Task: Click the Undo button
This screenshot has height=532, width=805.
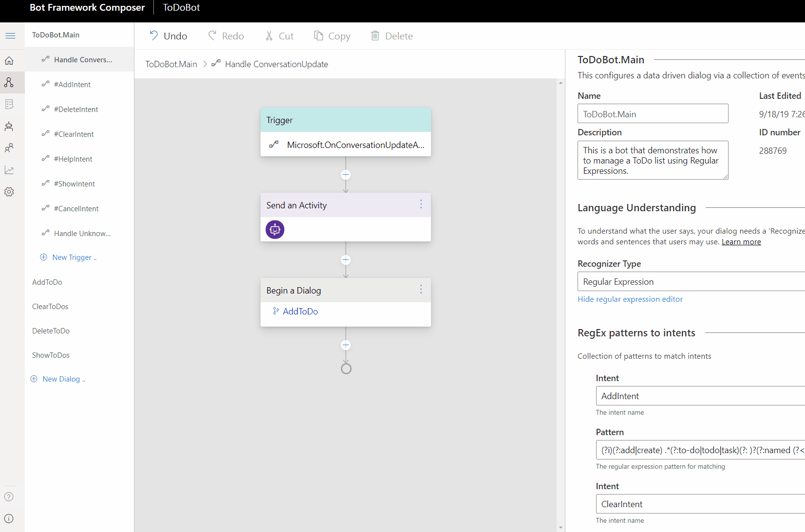Action: 168,36
